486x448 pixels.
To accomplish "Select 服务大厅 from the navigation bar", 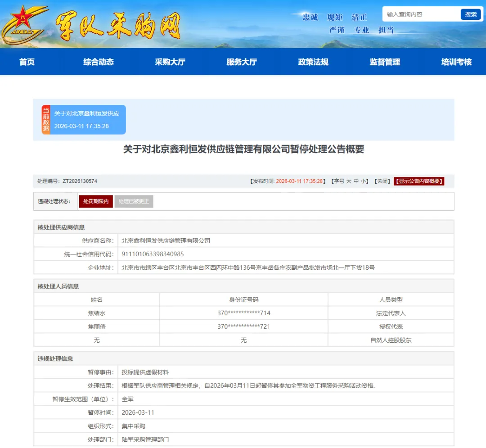I will [242, 62].
